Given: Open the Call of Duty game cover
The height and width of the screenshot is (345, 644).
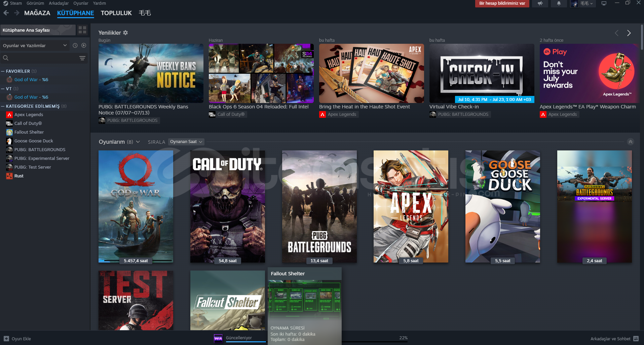Looking at the screenshot, I should 228,206.
